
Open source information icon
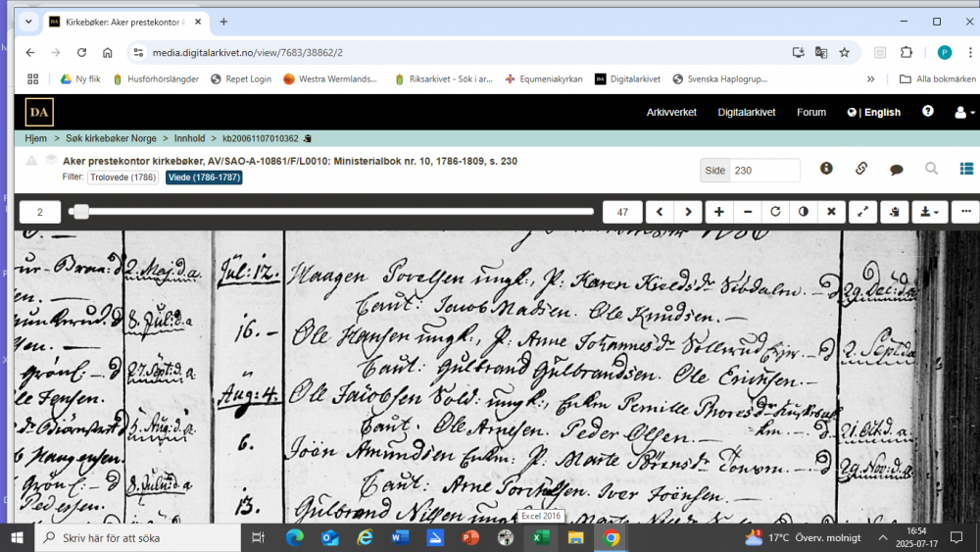826,169
